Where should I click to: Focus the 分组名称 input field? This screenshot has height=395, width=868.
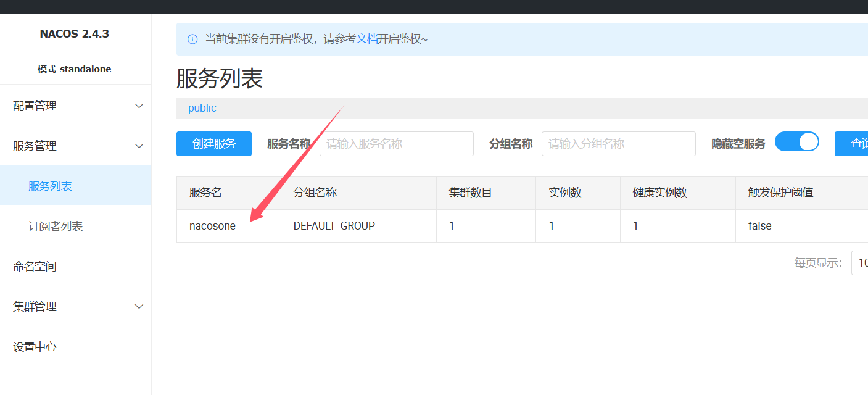619,144
